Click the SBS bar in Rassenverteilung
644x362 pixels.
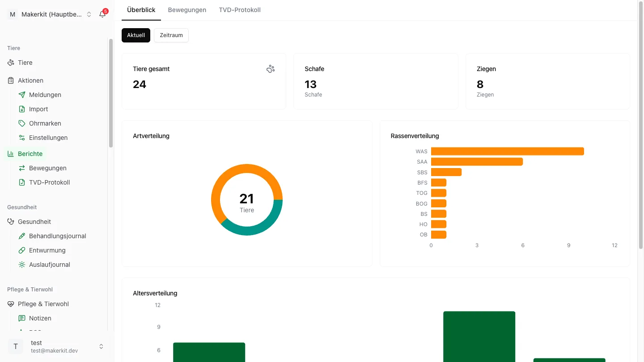click(x=446, y=172)
